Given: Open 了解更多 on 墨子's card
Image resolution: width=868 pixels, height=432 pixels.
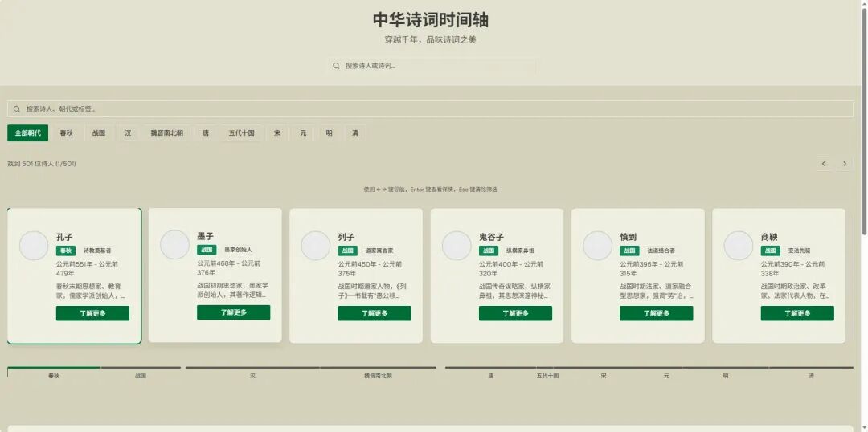Looking at the screenshot, I should (x=234, y=312).
